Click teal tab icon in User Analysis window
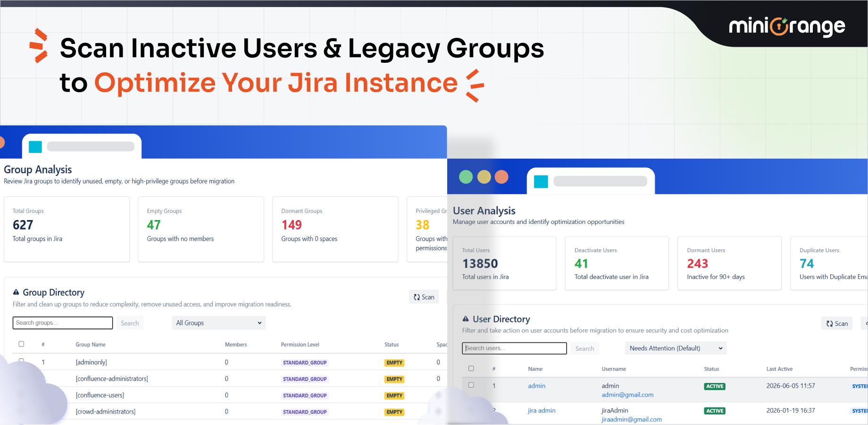The width and height of the screenshot is (868, 425). [541, 181]
